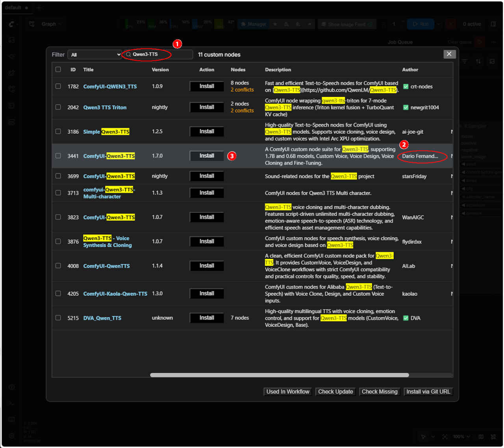Click the Check Update button
Viewport: 504px width, 448px height.
click(x=335, y=392)
